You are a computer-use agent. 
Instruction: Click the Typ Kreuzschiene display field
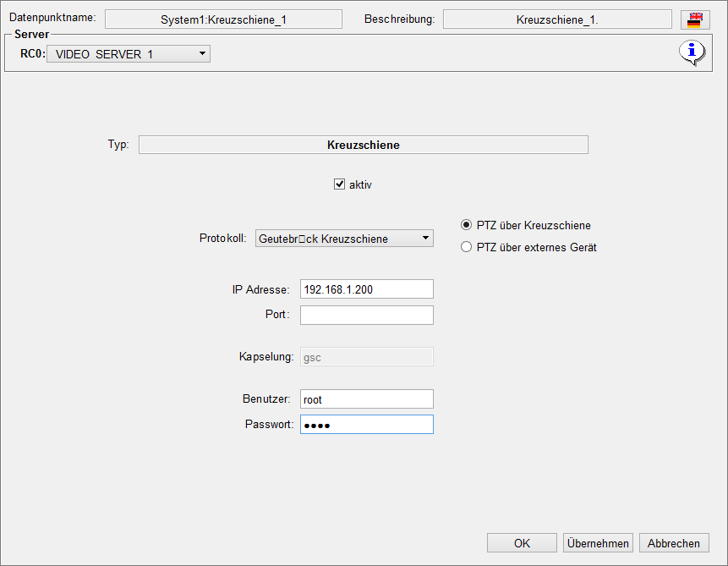click(x=363, y=145)
